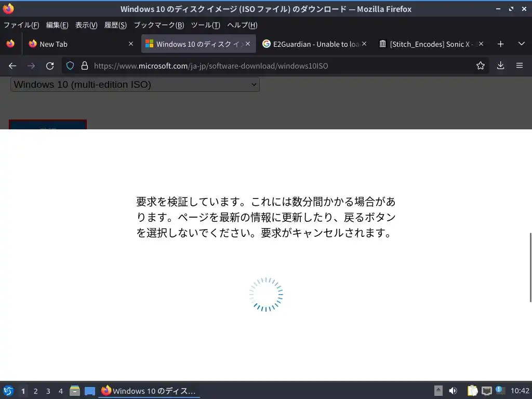Open the update notification tray icon
Image resolution: width=532 pixels, height=399 pixels.
499,390
